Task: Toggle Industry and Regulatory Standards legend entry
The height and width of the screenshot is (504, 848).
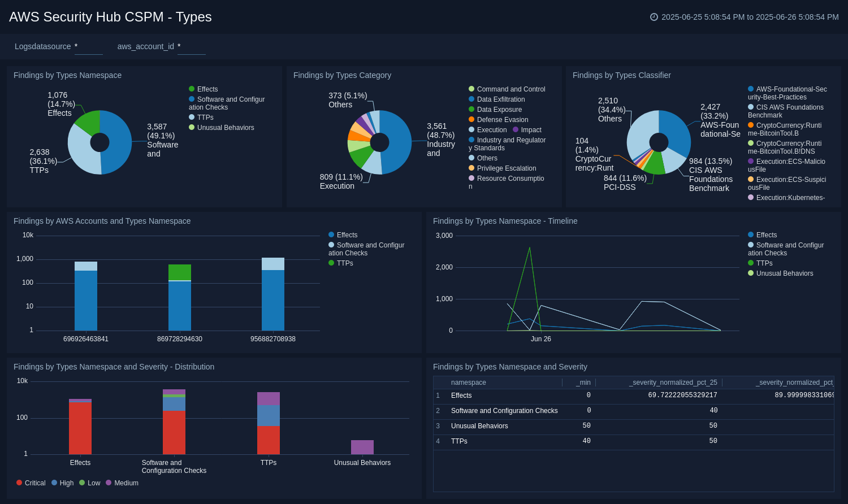Action: click(x=507, y=144)
